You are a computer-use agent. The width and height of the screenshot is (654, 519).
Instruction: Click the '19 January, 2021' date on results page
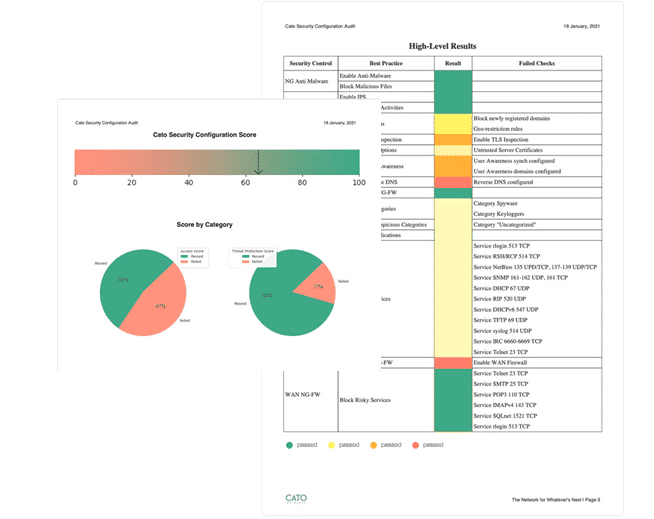582,26
